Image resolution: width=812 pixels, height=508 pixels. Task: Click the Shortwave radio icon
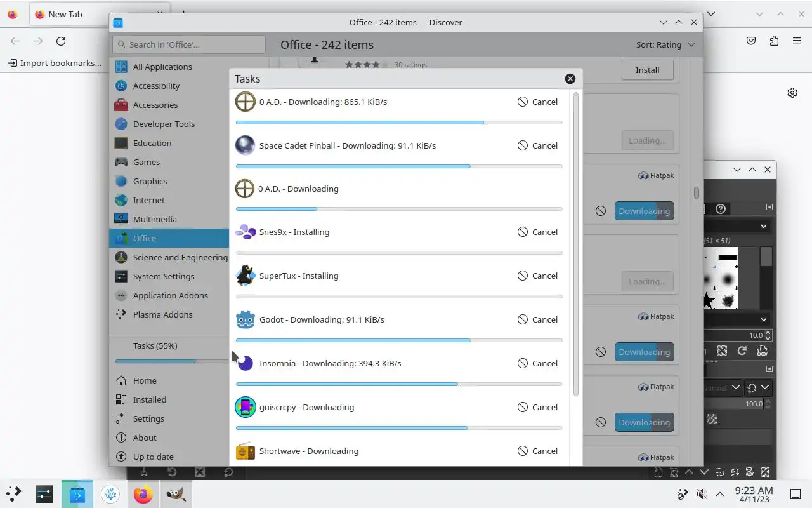246,451
